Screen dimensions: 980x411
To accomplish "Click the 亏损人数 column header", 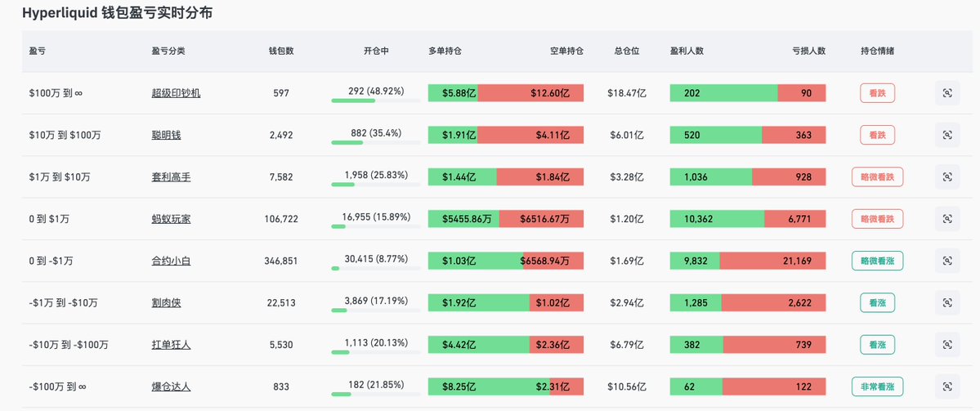I will (808, 51).
